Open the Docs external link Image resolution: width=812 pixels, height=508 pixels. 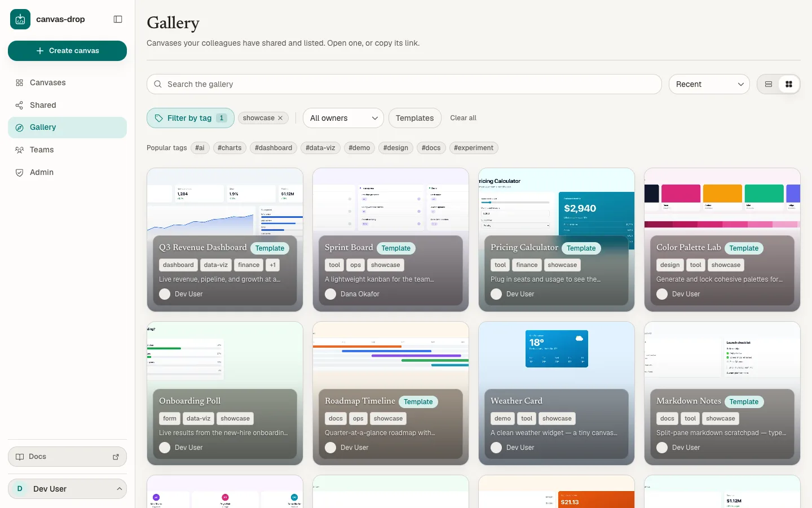click(x=67, y=457)
